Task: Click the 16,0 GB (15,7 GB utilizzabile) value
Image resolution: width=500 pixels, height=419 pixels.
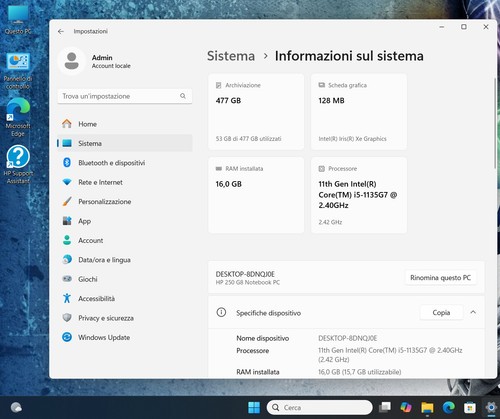Action: tap(360, 372)
